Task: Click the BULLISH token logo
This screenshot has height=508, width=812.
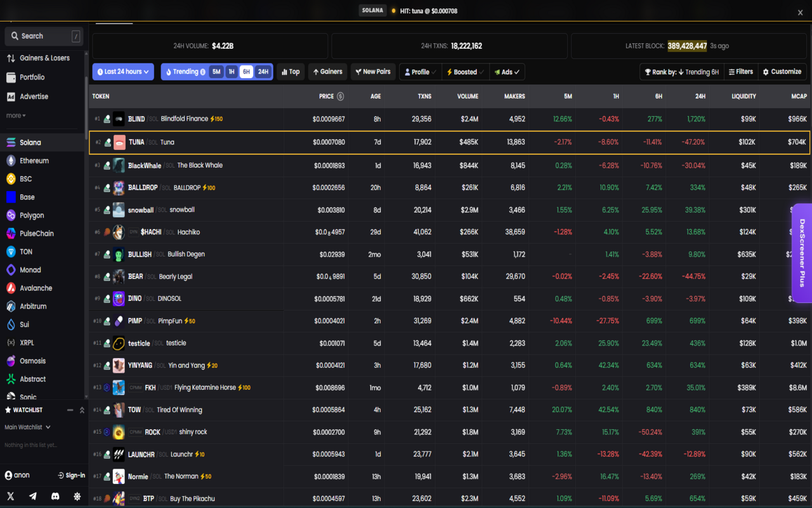Action: (x=119, y=254)
